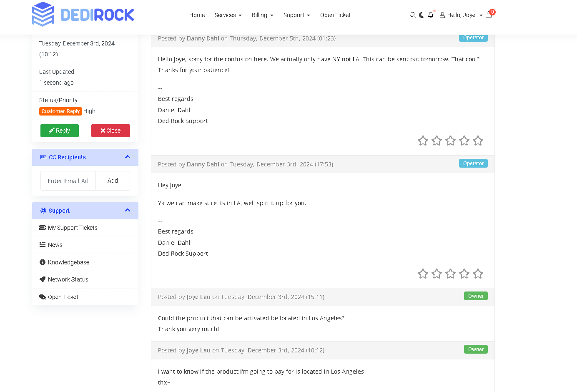Rate Dec 5th reply five stars
577x392 pixels.
[x=478, y=141]
